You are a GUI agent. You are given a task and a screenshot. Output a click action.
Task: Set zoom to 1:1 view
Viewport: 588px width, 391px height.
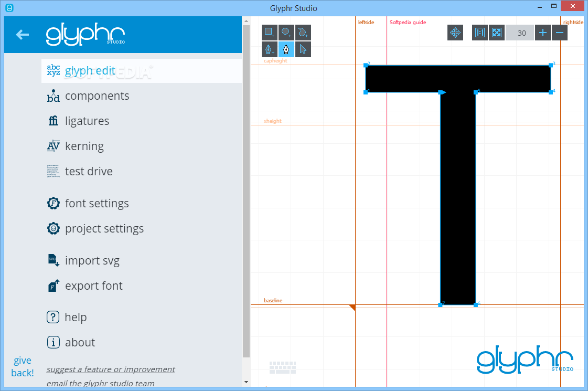[x=479, y=33]
